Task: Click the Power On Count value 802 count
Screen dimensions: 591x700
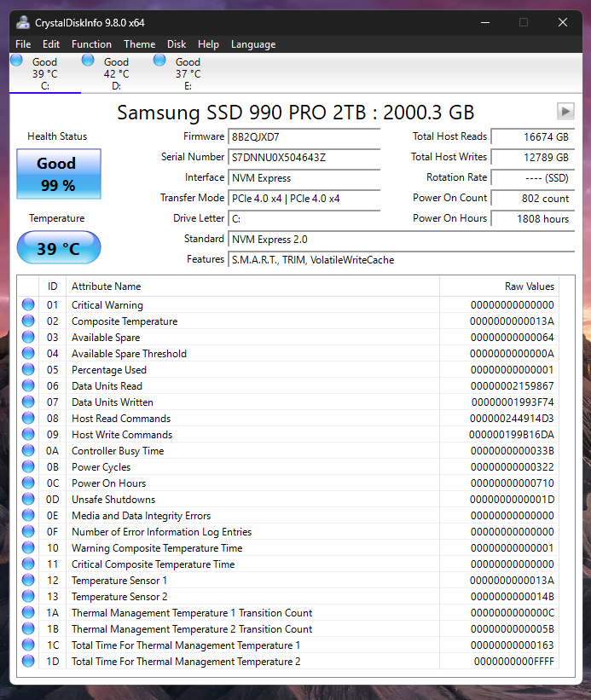Action: (533, 198)
